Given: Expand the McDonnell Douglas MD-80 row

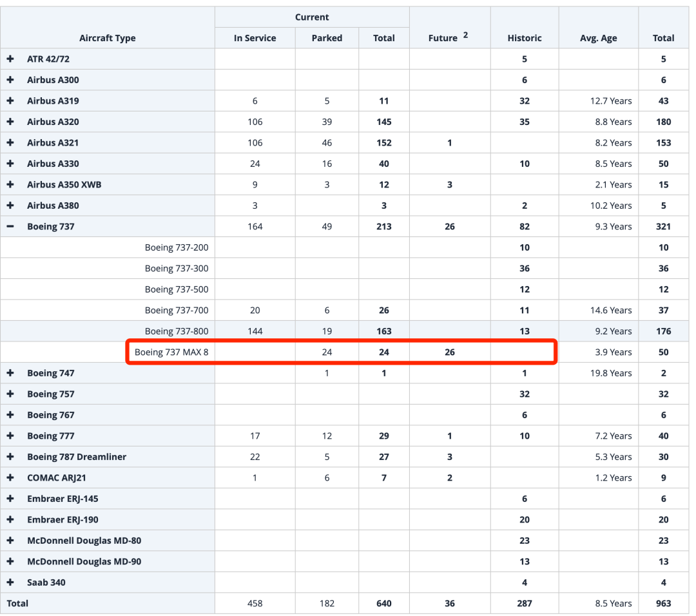Looking at the screenshot, I should [10, 541].
